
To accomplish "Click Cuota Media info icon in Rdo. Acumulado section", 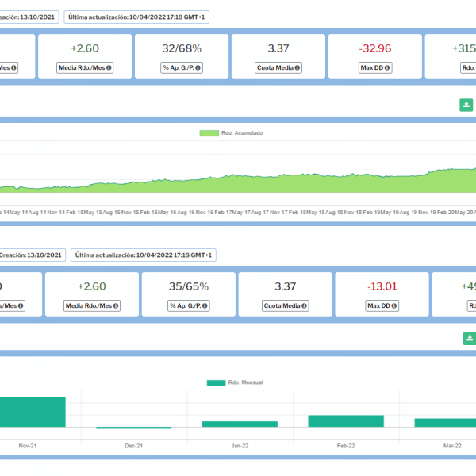I will click(297, 67).
